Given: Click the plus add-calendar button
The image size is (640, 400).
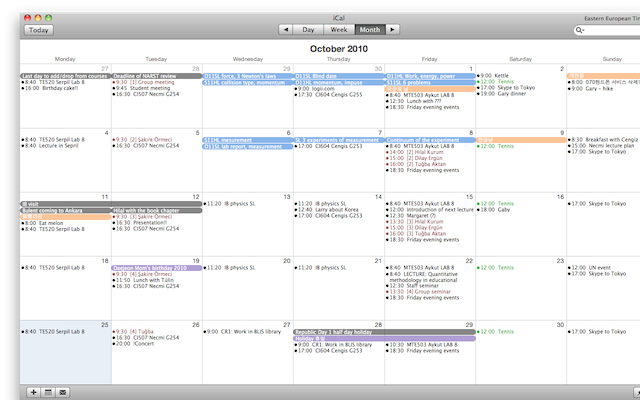Looking at the screenshot, I should 33,392.
